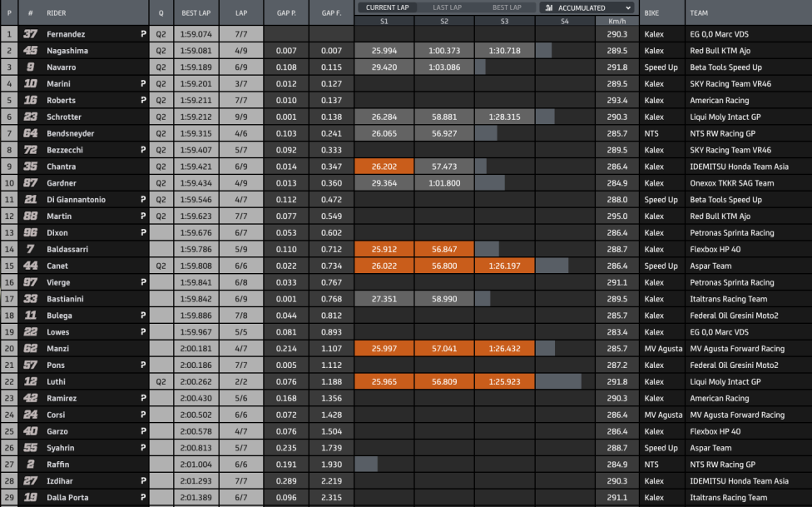Click rider number 45 badge for Nagashima
Screen dimensions: 812x507
tap(31, 50)
